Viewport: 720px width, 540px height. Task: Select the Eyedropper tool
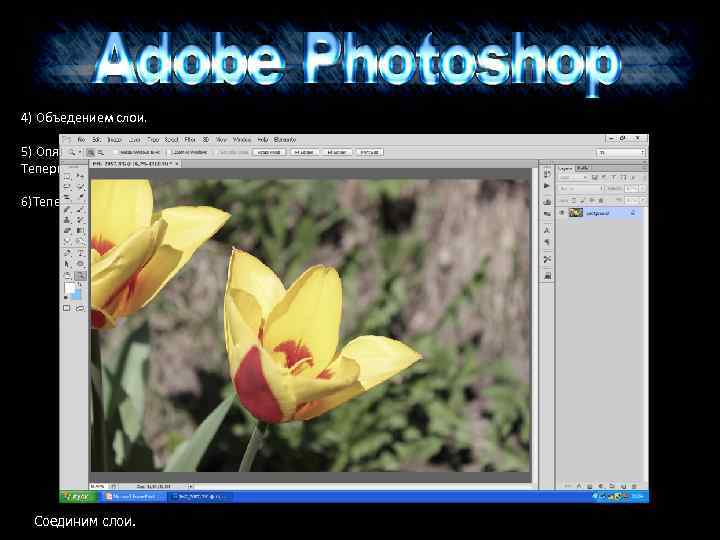pyautogui.click(x=80, y=197)
